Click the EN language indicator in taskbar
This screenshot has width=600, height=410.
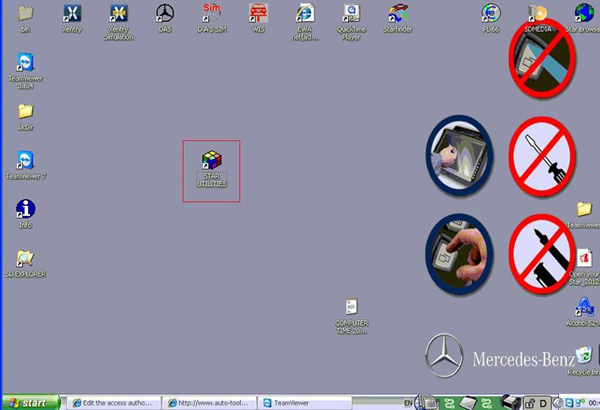408,403
